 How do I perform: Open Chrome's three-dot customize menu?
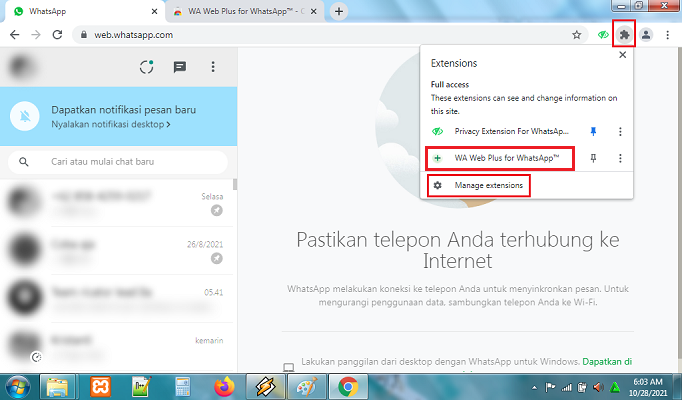(x=667, y=35)
